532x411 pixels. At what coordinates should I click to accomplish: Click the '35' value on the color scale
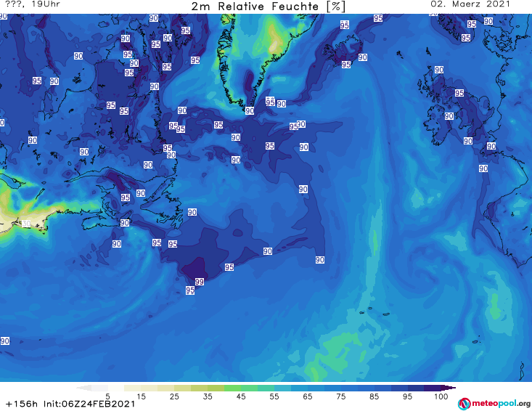click(208, 396)
